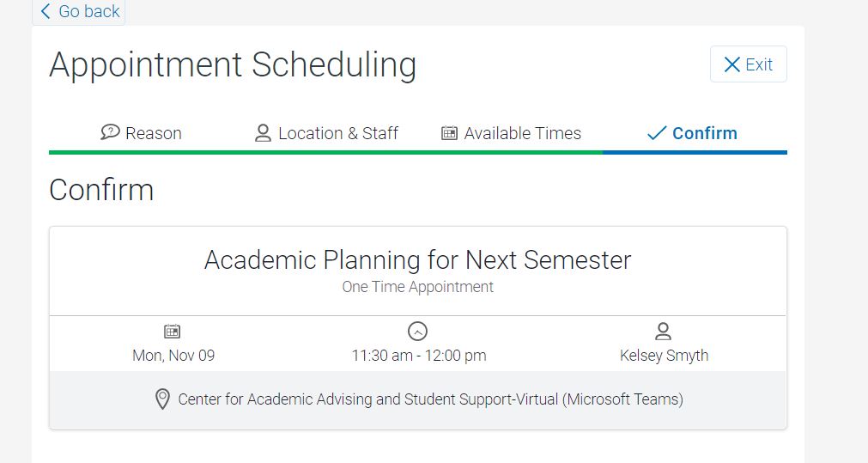This screenshot has height=463, width=868.
Task: Select the Confirm step tab
Action: coord(692,133)
